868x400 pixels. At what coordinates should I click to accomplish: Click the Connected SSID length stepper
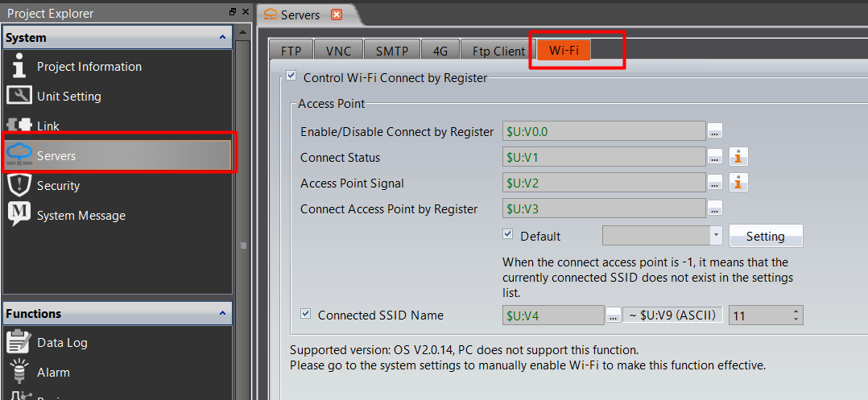[796, 315]
